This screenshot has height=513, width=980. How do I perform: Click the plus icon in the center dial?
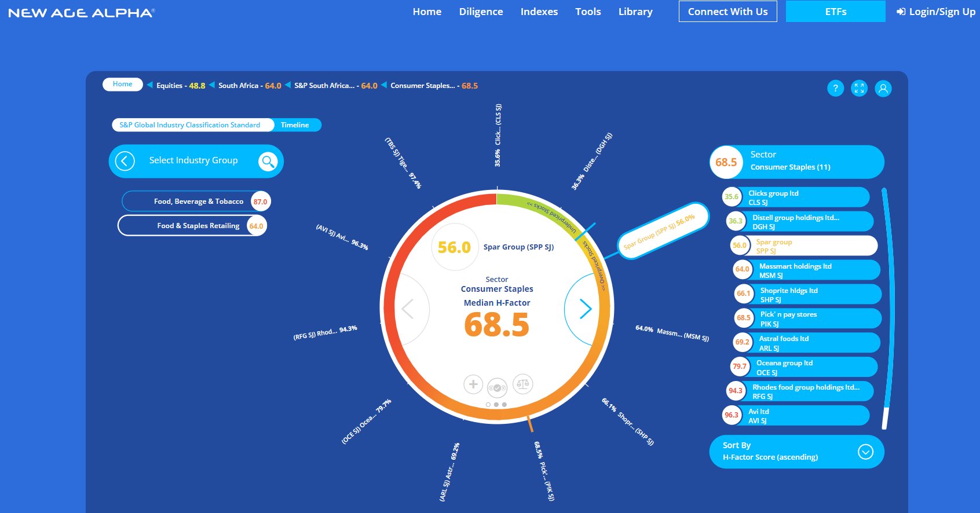point(473,384)
